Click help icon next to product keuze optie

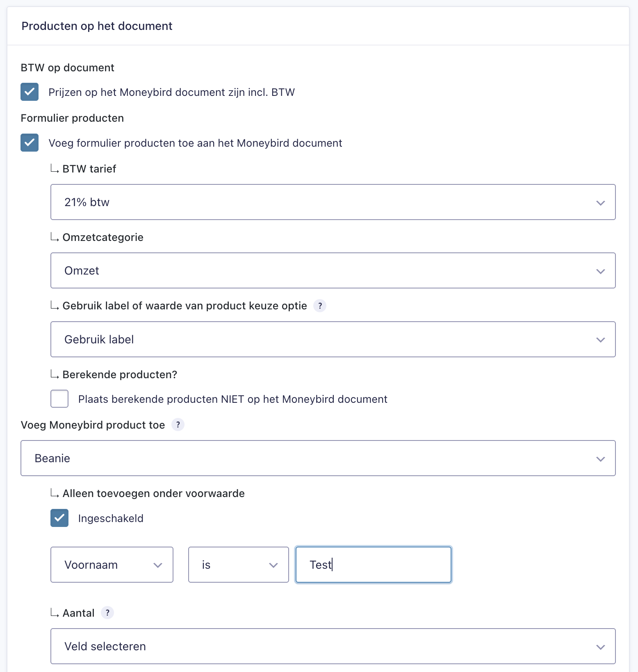click(x=320, y=306)
